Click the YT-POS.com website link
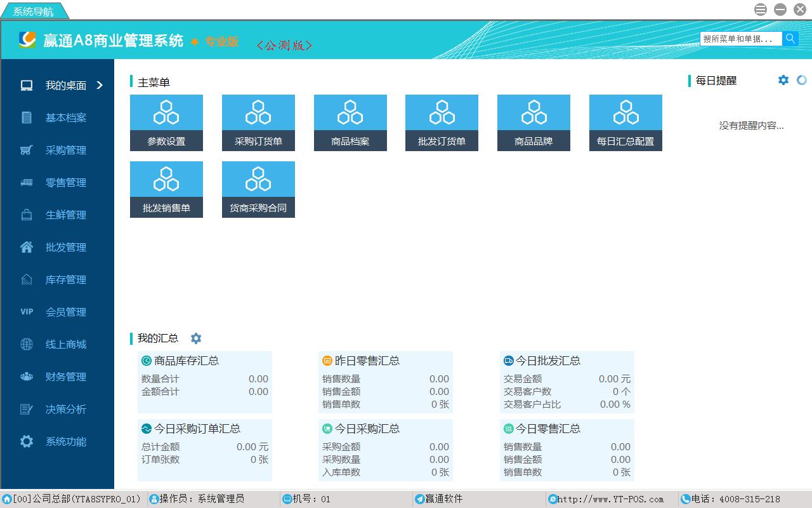 coord(610,499)
